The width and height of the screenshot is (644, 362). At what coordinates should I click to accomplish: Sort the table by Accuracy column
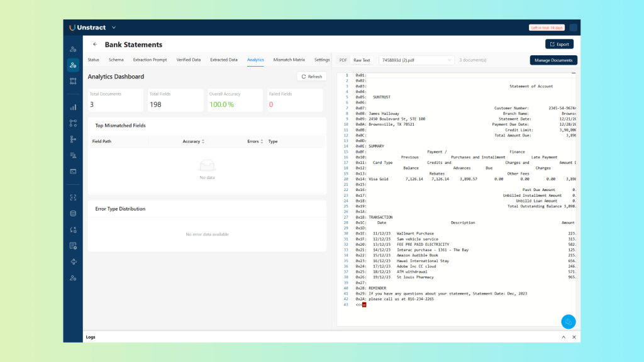click(194, 141)
